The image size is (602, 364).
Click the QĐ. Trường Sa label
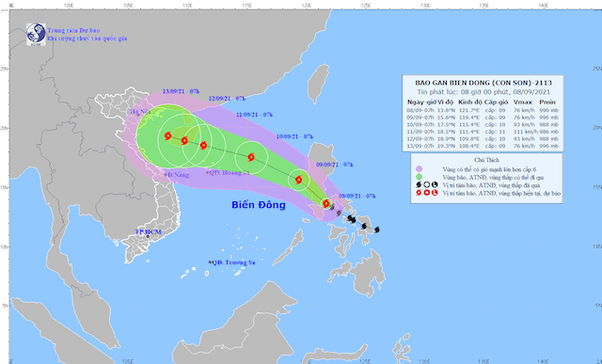232,262
